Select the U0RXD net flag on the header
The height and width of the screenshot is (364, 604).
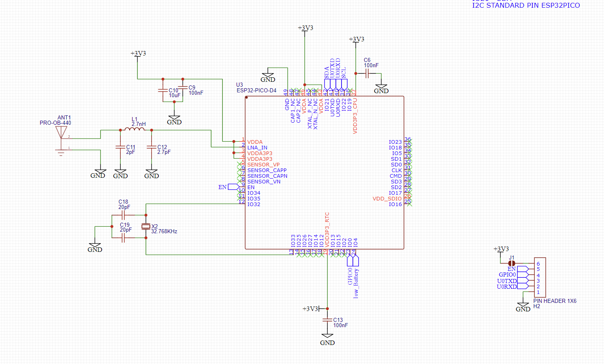[x=512, y=286]
